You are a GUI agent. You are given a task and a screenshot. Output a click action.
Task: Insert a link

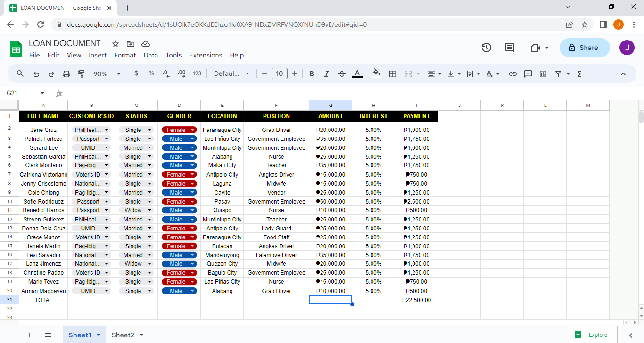513,74
